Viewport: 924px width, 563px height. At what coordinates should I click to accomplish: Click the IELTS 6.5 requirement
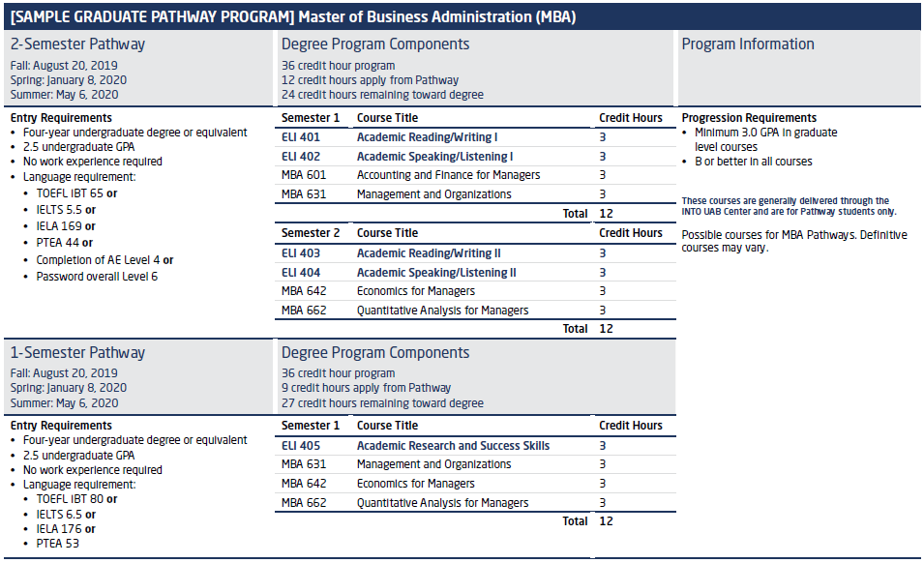pyautogui.click(x=66, y=515)
